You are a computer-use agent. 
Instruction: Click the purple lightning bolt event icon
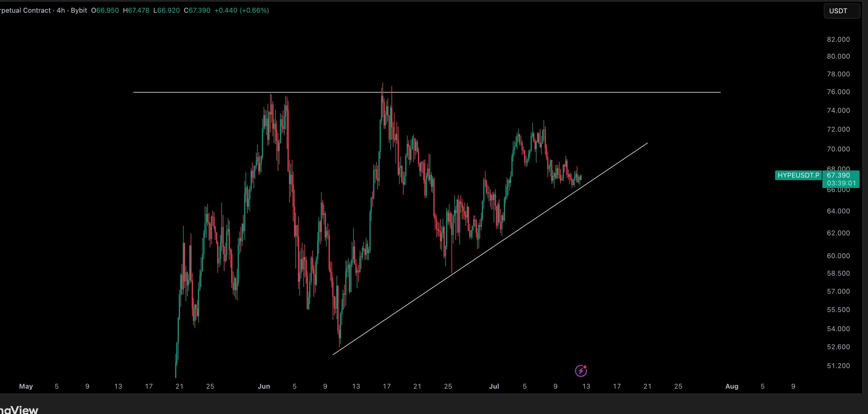(581, 371)
